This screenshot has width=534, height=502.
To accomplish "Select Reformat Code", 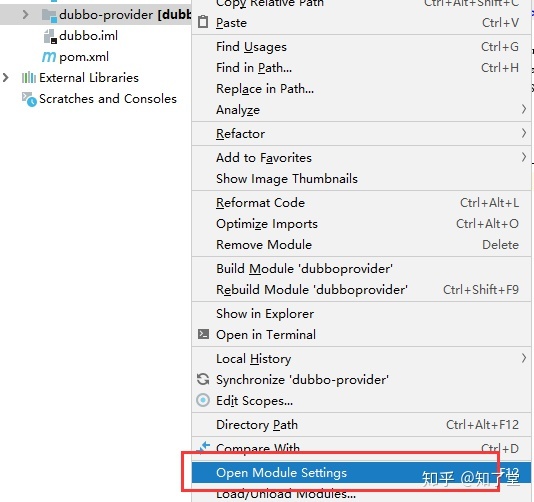I will 361,203.
